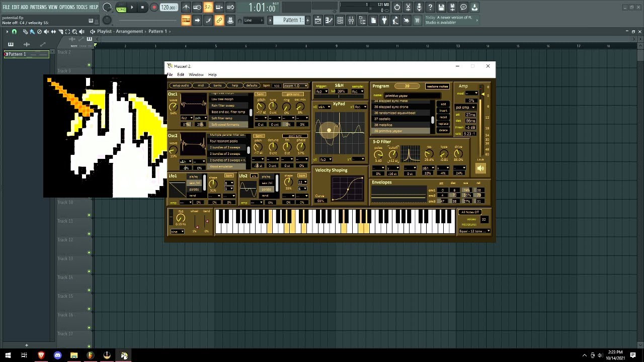The image size is (644, 362).
Task: Disable the 3-2-1 countdown before recording
Action: [x=208, y=8]
